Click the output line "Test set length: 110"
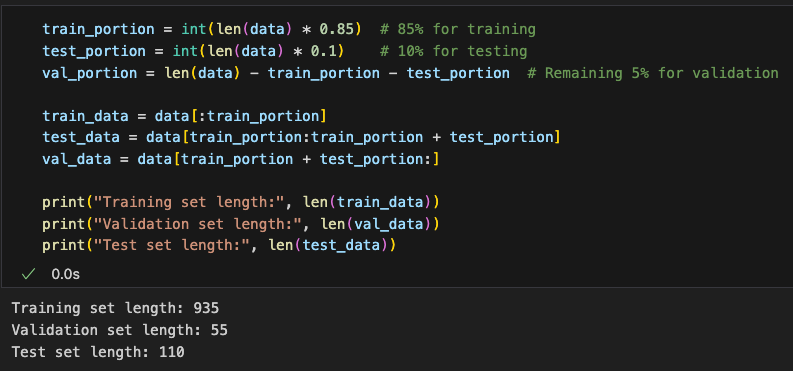 [98, 352]
